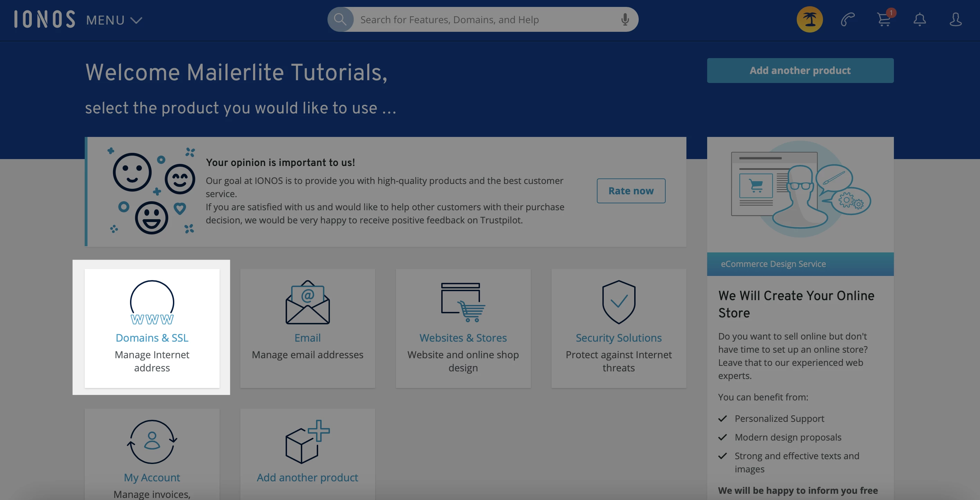
Task: Open the shopping cart icon
Action: coord(884,19)
